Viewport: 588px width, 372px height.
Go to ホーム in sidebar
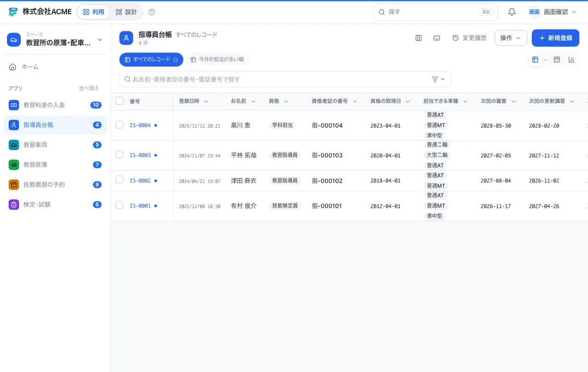pyautogui.click(x=55, y=67)
